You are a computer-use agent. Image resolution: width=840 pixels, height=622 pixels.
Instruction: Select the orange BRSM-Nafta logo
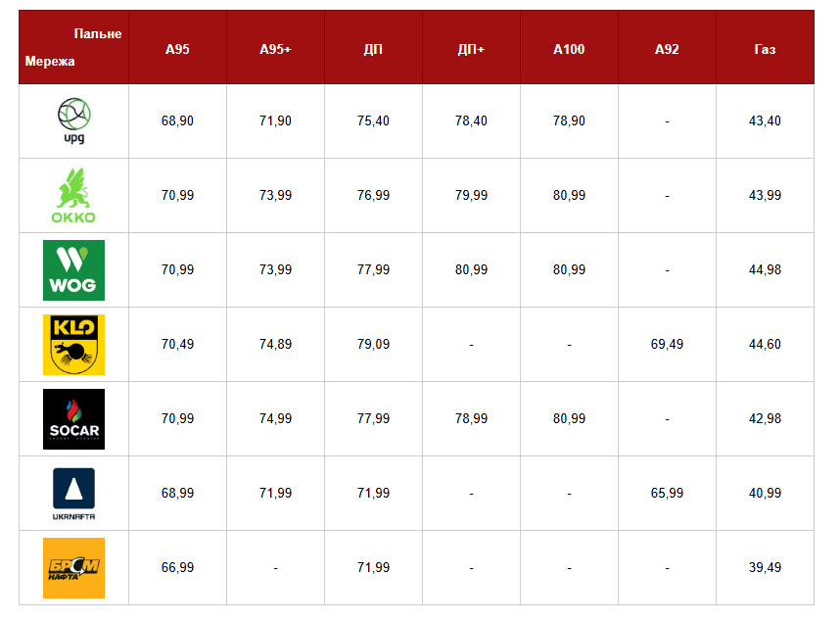click(x=73, y=568)
